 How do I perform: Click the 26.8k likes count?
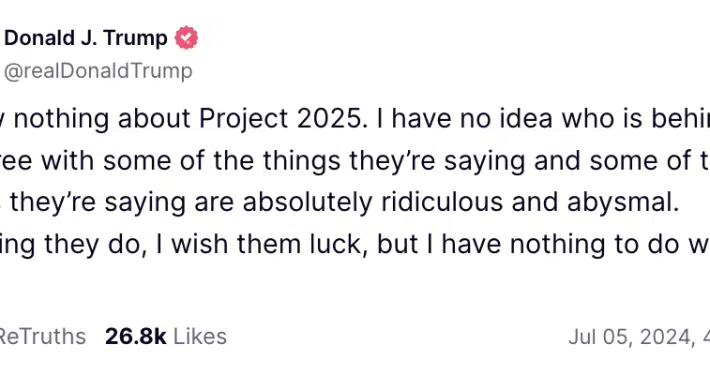[x=135, y=337]
